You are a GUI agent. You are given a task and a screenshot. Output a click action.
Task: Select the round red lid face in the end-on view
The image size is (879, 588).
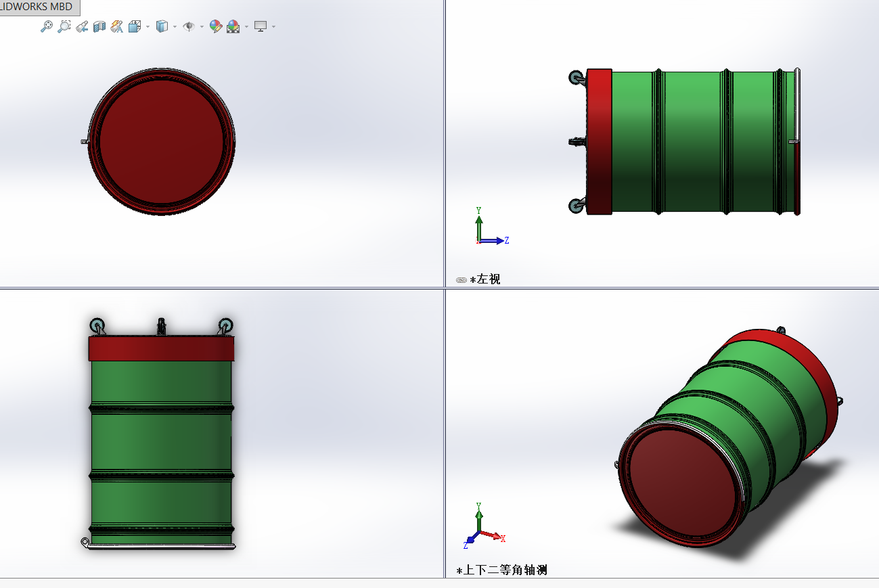coord(162,142)
